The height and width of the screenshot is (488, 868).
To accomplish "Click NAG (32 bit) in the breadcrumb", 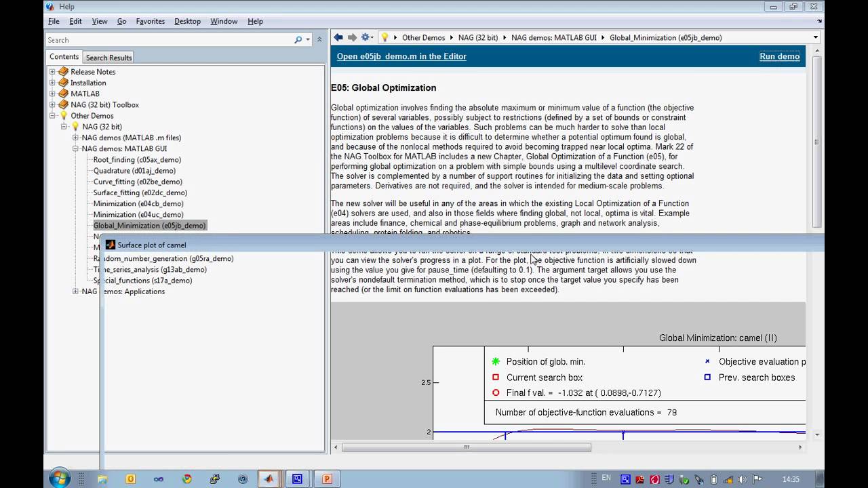I will tap(478, 37).
